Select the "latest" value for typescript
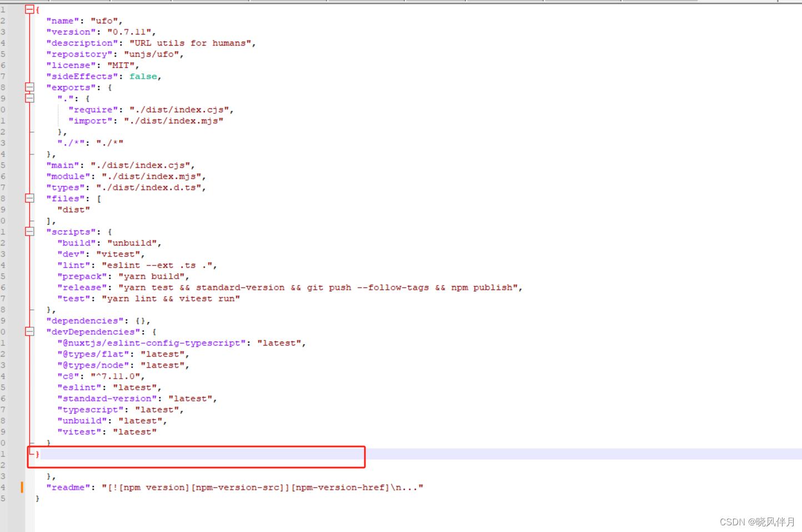 (x=157, y=410)
